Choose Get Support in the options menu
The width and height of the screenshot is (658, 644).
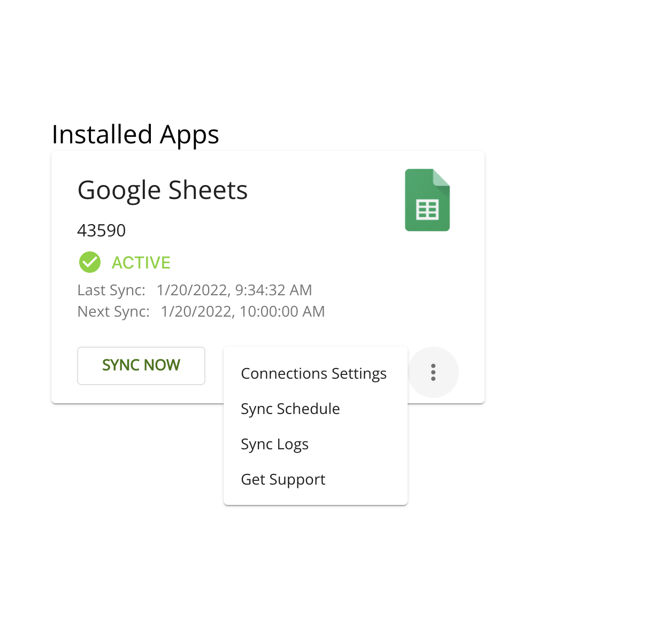(x=283, y=479)
